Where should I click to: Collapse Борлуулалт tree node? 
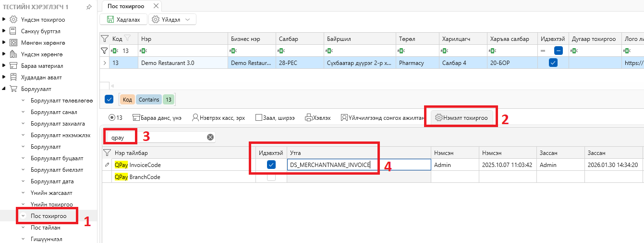[4, 89]
